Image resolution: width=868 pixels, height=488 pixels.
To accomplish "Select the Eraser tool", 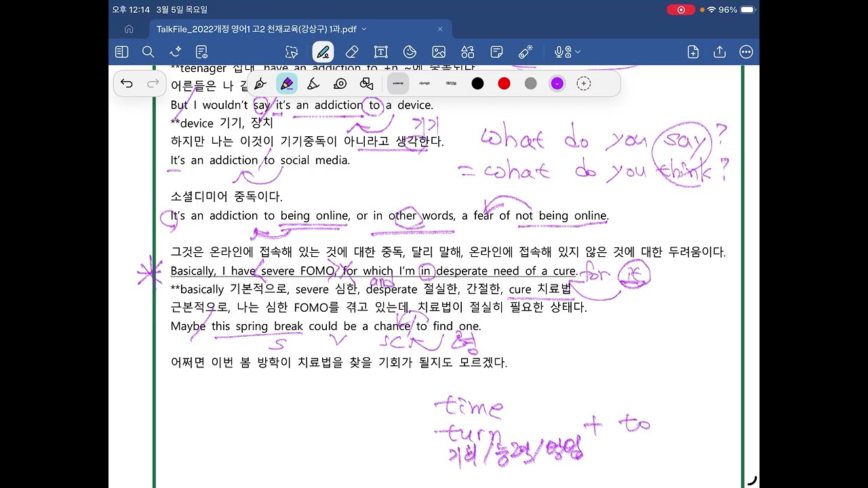I will point(351,52).
